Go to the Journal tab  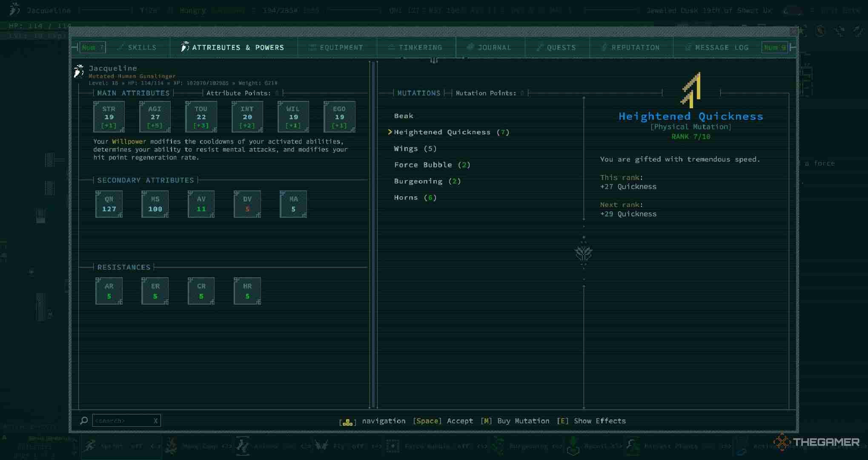coord(490,47)
